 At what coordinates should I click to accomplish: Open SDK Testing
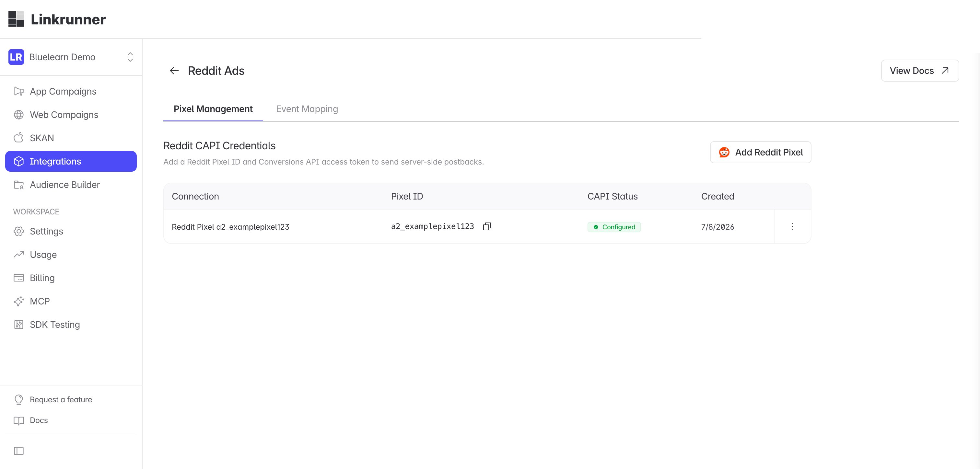pos(71,325)
